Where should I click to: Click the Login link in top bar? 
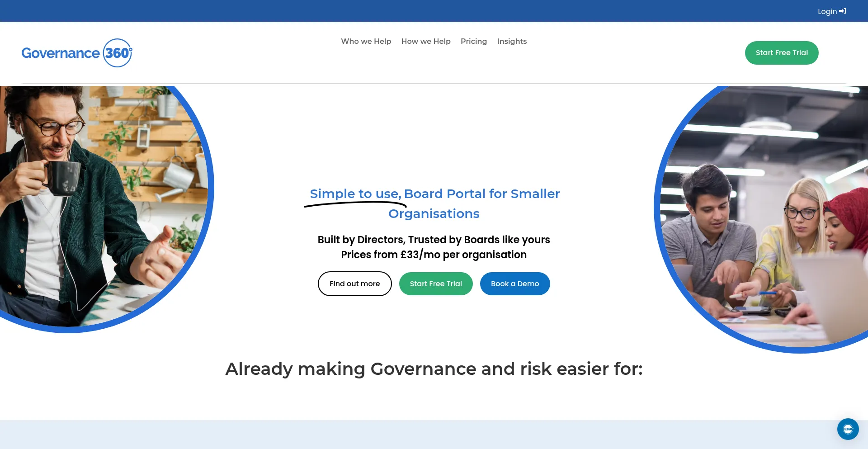(x=831, y=11)
